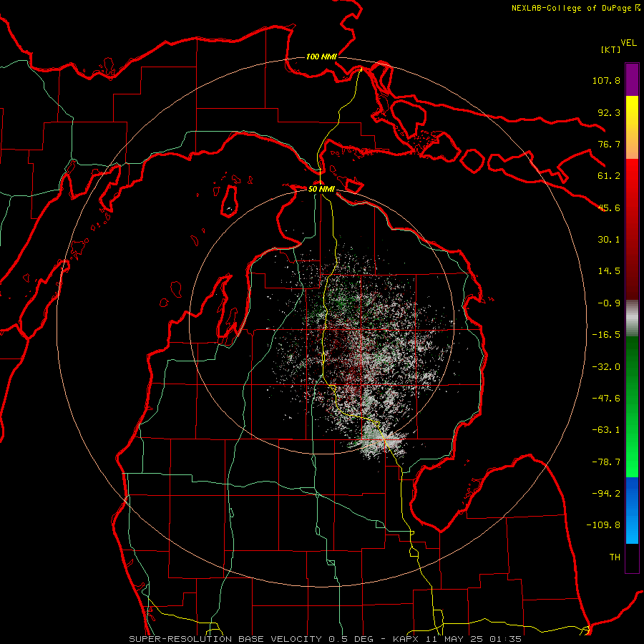This screenshot has height=644, width=644.
Task: Click the TH legend label
Action: pyautogui.click(x=615, y=557)
